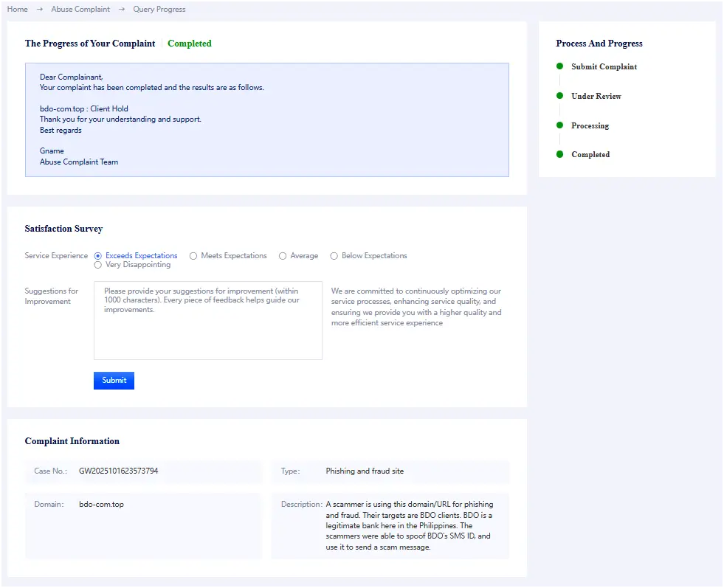Image resolution: width=724 pixels, height=588 pixels.
Task: Click the 'Under Review' step label
Action: (x=596, y=96)
